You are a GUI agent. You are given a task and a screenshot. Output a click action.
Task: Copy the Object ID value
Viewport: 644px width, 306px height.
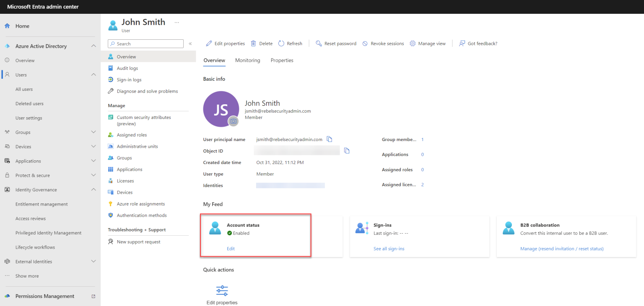(x=347, y=151)
